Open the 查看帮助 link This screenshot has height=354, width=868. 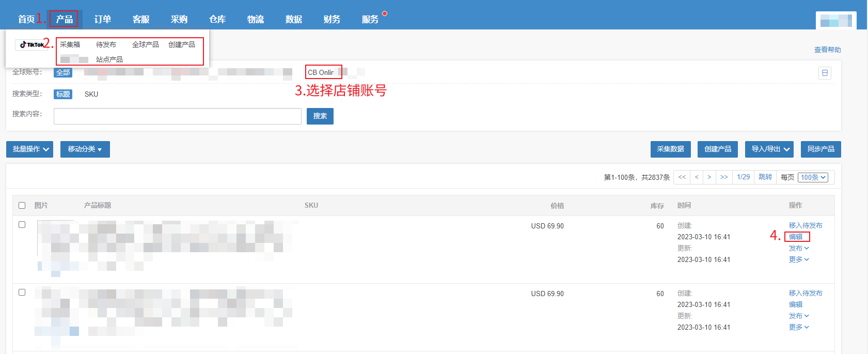tap(828, 50)
